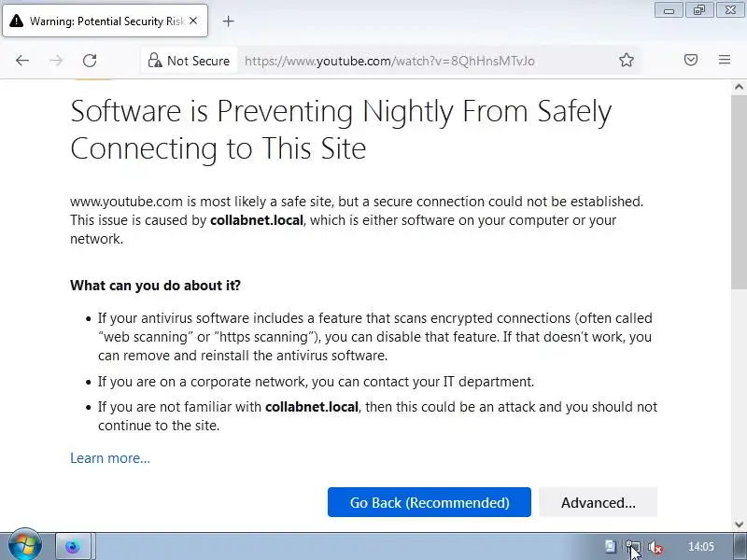The width and height of the screenshot is (747, 560).
Task: Click the vertical scrollbar up arrow
Action: click(x=739, y=87)
